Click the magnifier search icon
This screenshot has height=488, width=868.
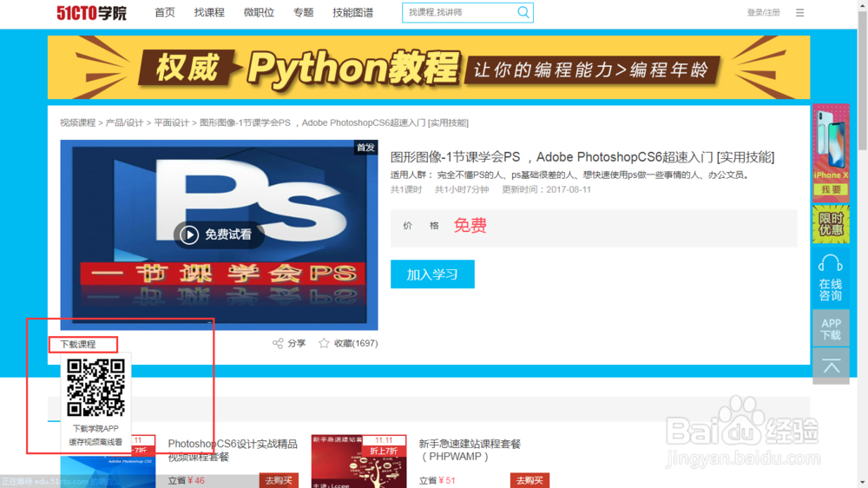coord(523,12)
